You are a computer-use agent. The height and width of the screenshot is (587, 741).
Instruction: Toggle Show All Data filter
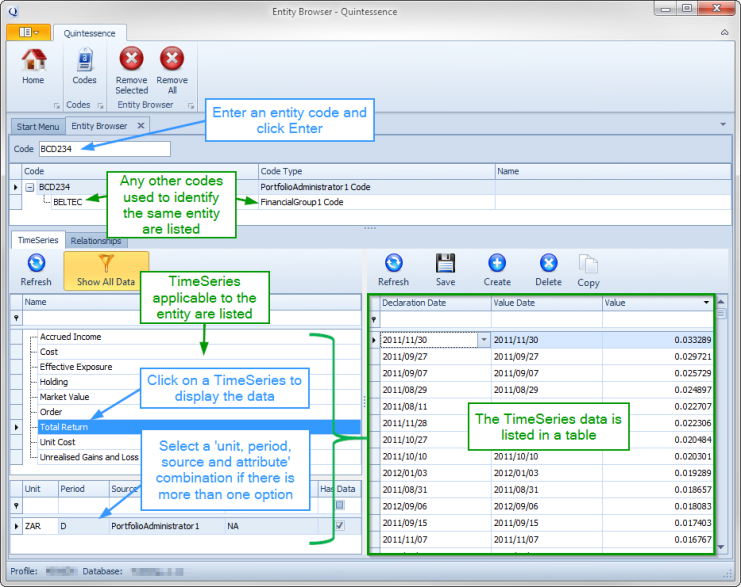tap(106, 270)
